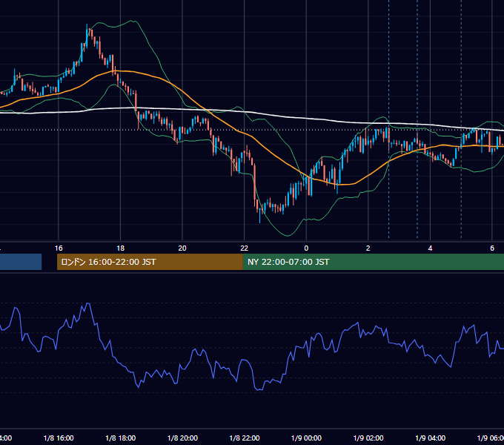The height and width of the screenshot is (445, 504).
Task: Click the 6 hour label on the chart axis
Action: 492,248
